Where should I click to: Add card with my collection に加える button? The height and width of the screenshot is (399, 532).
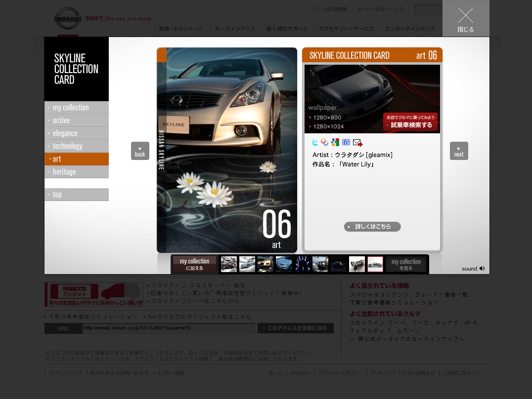point(194,264)
